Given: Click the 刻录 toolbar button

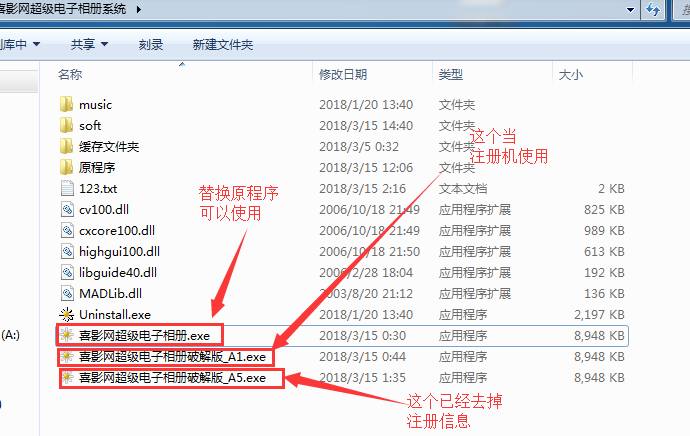Looking at the screenshot, I should click(x=151, y=44).
